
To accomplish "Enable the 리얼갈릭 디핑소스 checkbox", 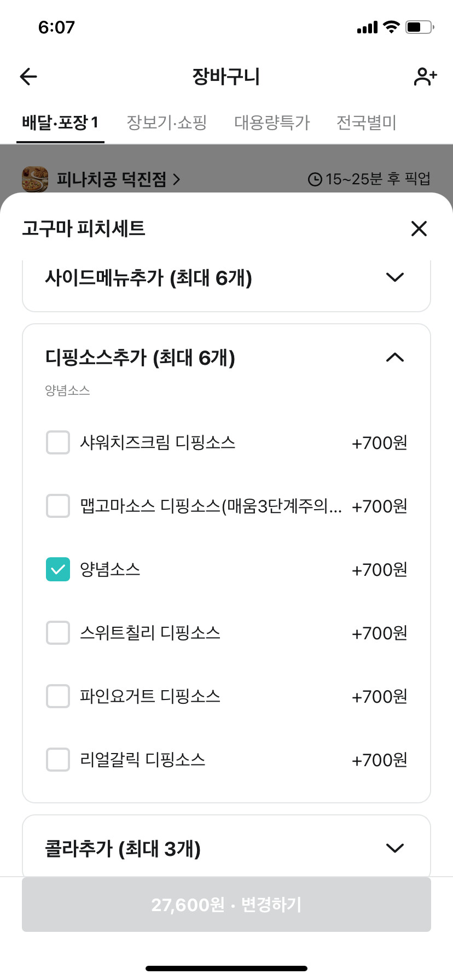I will pos(58,760).
